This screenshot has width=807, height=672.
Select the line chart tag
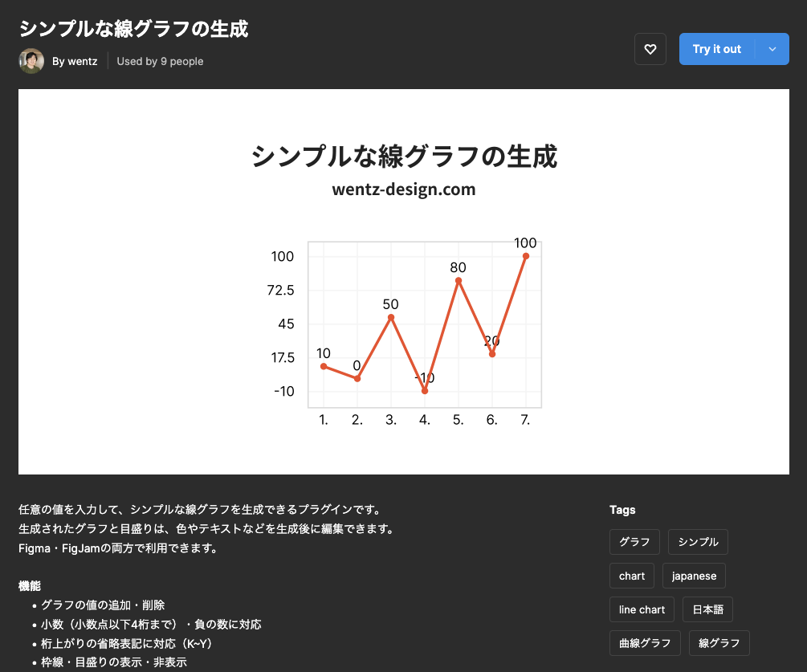[x=642, y=609]
